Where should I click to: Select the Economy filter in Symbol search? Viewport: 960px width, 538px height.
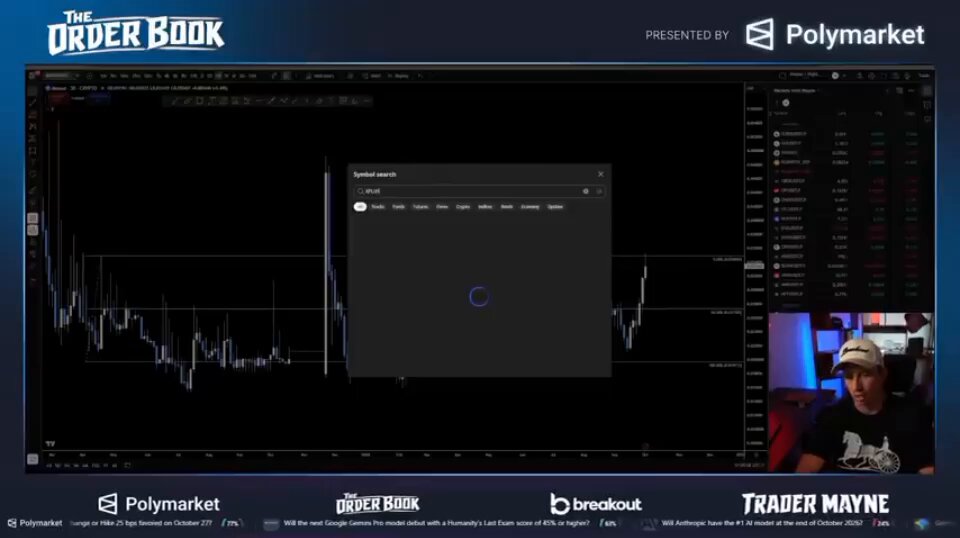(530, 207)
